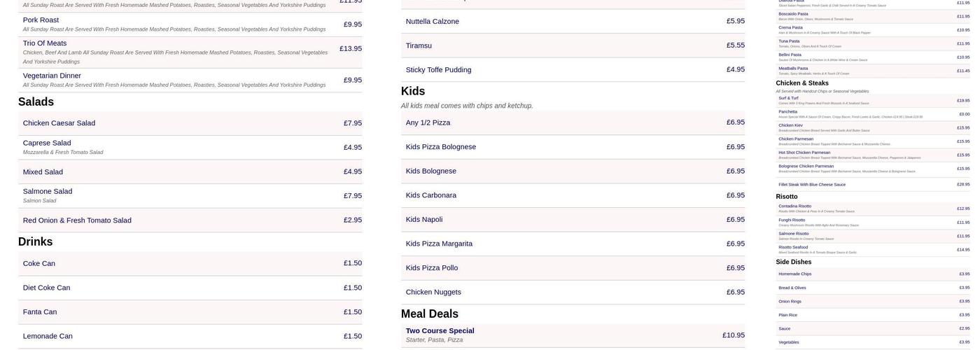
Task: Pick the Lemonade Can drink
Action: click(x=48, y=337)
